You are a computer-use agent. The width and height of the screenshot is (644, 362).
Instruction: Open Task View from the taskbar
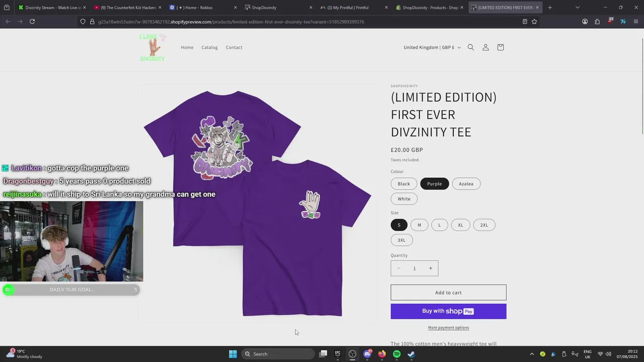coord(324,354)
